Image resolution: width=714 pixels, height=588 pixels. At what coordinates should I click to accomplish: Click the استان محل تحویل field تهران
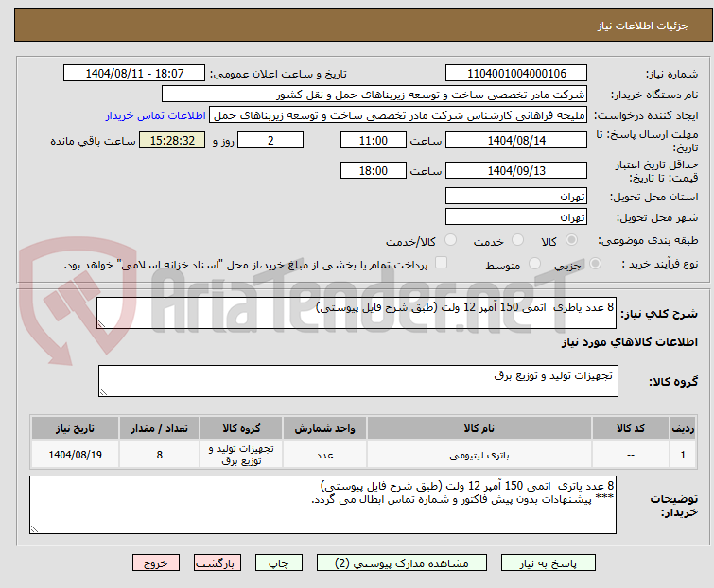516,196
